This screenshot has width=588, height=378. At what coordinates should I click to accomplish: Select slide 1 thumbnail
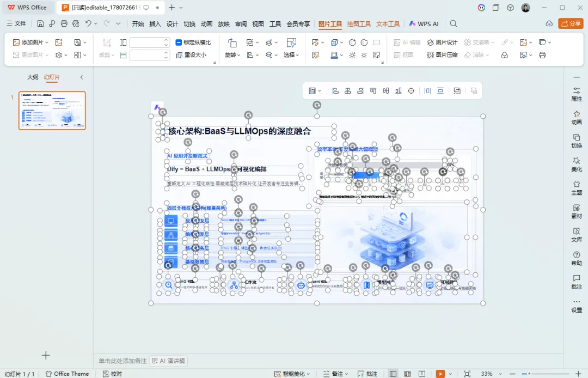click(x=52, y=111)
